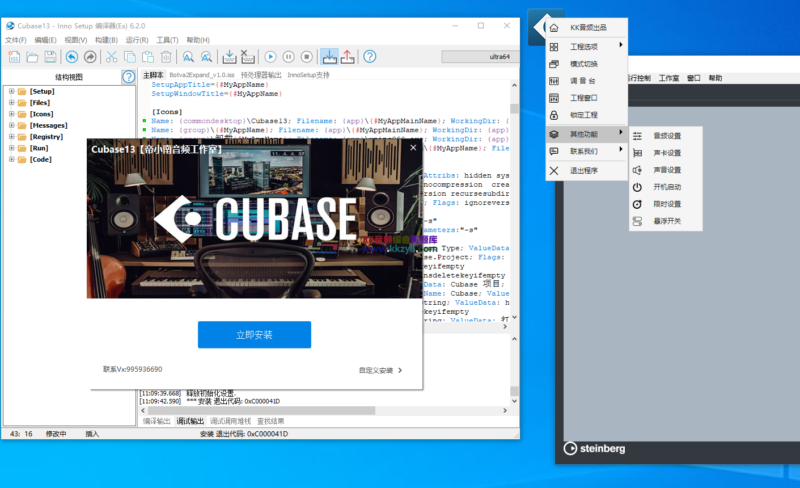Open the 帮助(H) menu
Image resolution: width=800 pixels, height=488 pixels.
click(198, 40)
